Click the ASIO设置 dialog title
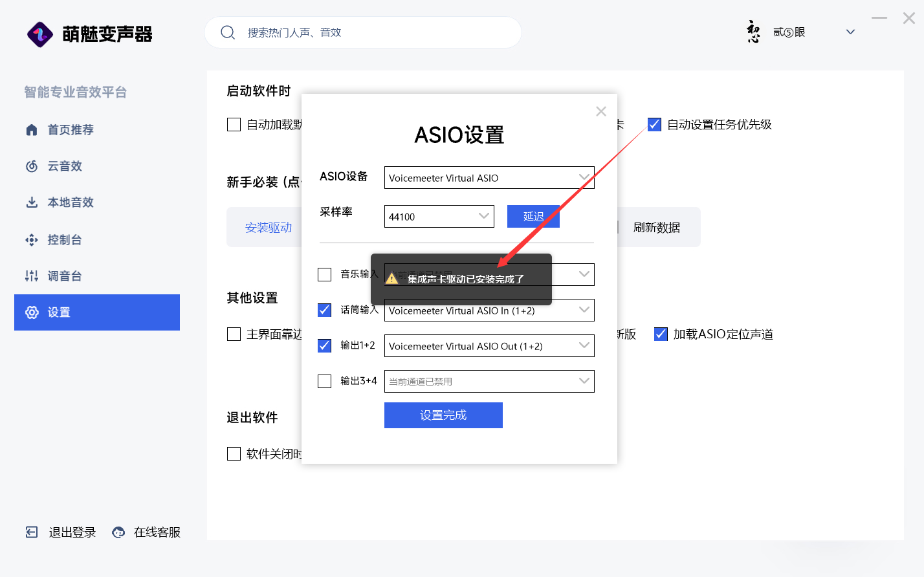The height and width of the screenshot is (577, 924). [459, 135]
